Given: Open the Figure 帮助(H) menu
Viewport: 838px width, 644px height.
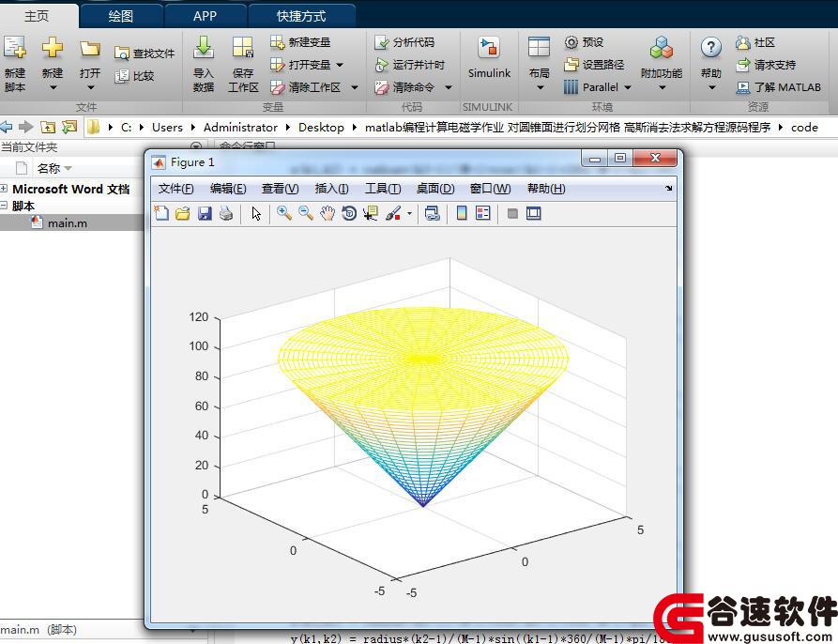Looking at the screenshot, I should [x=546, y=189].
